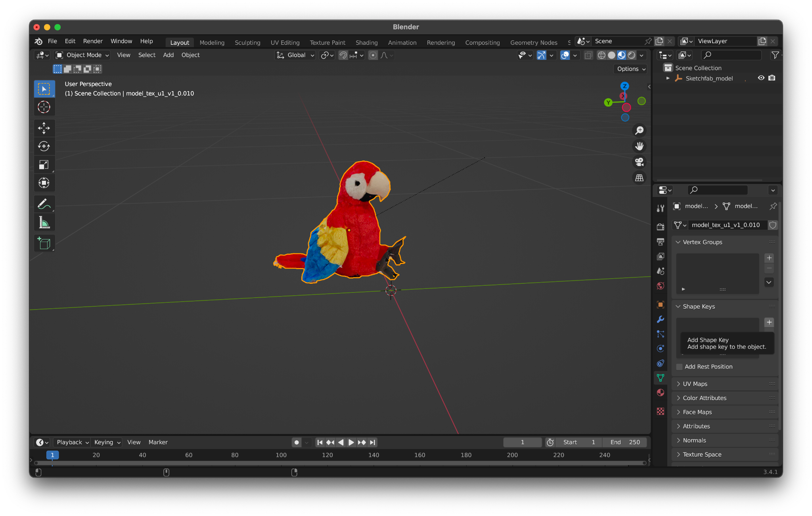This screenshot has width=812, height=516.
Task: Select the Add Cube tool
Action: tap(44, 243)
